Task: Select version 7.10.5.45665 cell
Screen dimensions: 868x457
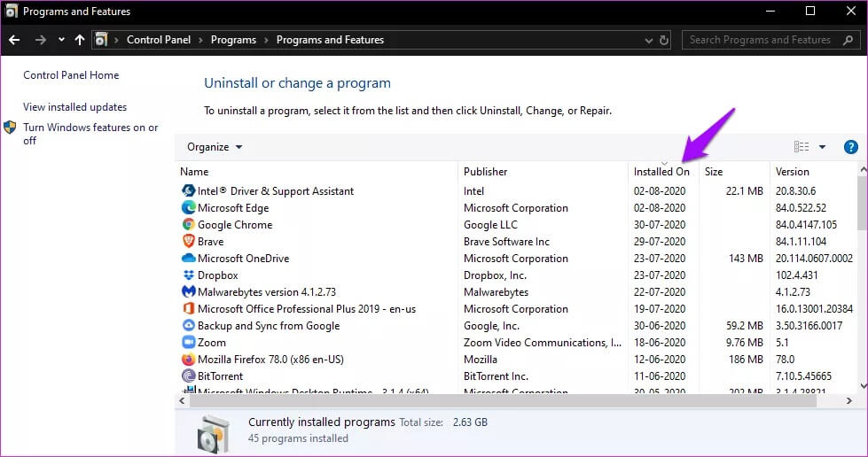Action: point(803,376)
